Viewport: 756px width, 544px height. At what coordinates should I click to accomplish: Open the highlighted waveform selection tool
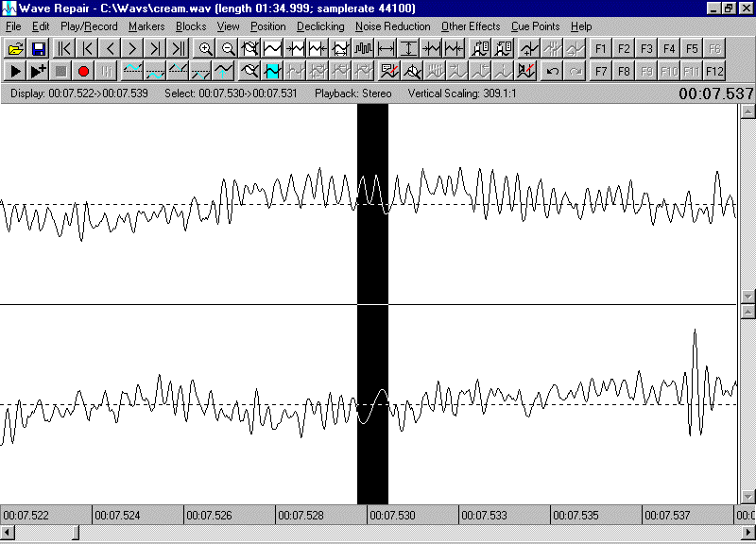271,70
